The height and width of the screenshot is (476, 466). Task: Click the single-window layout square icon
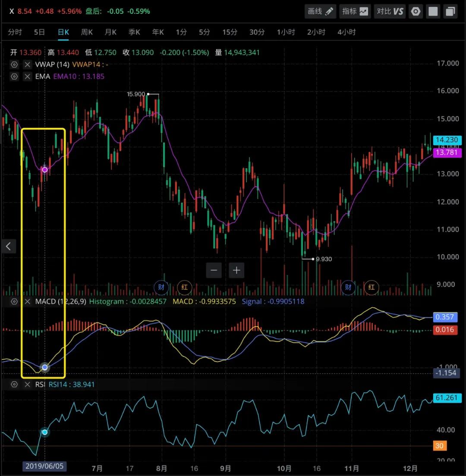tap(433, 11)
